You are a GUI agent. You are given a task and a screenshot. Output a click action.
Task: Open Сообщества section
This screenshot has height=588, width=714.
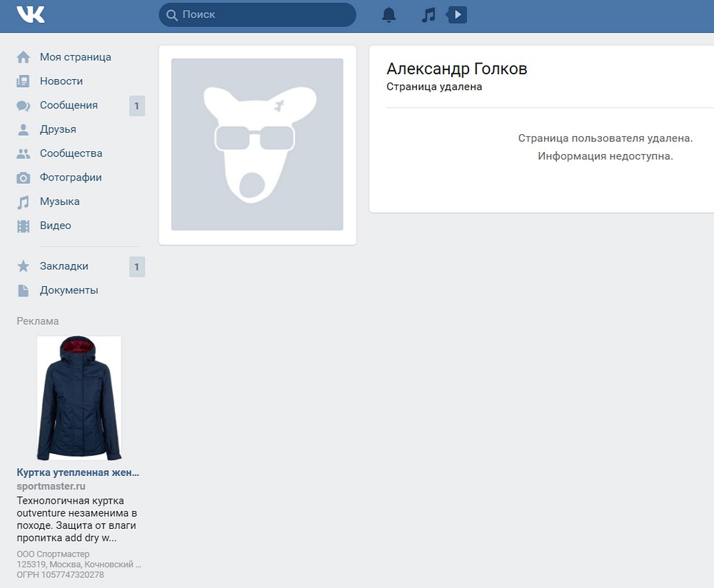pos(71,153)
